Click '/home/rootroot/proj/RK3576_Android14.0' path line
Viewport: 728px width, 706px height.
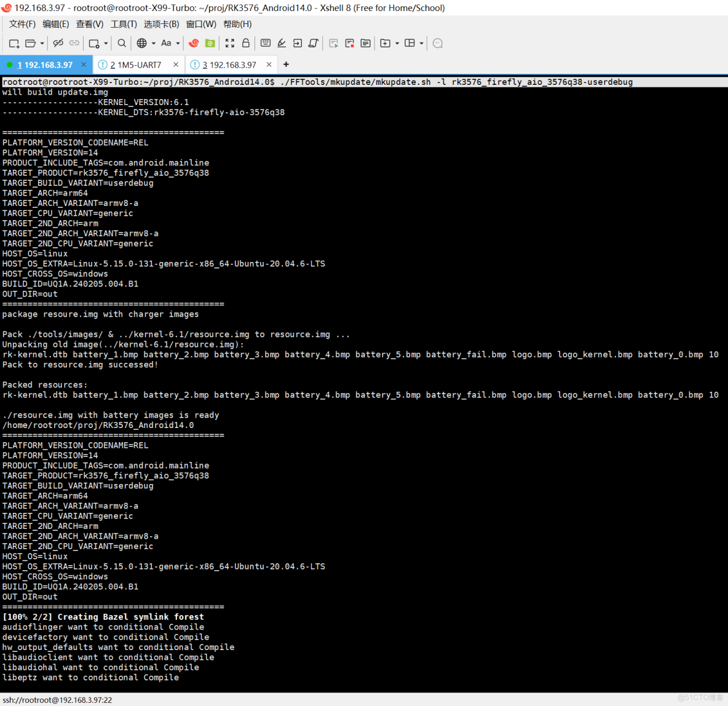click(x=98, y=426)
